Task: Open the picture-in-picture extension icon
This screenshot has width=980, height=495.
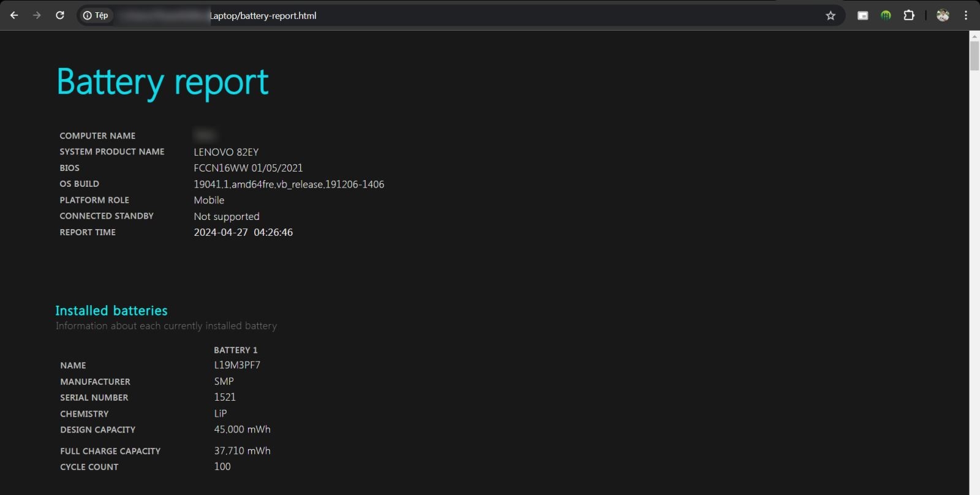Action: click(863, 15)
